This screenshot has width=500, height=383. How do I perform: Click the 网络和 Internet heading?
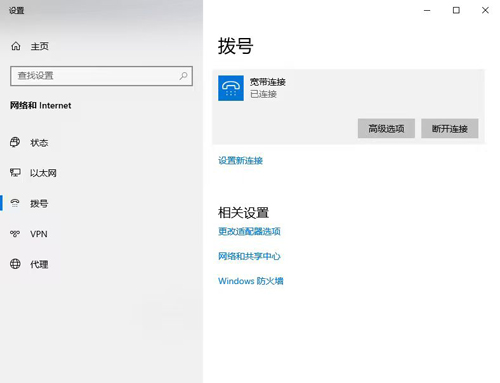click(x=40, y=106)
